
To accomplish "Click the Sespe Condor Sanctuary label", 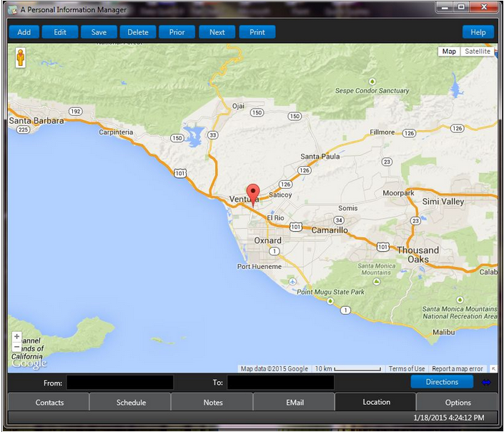I will click(x=372, y=91).
